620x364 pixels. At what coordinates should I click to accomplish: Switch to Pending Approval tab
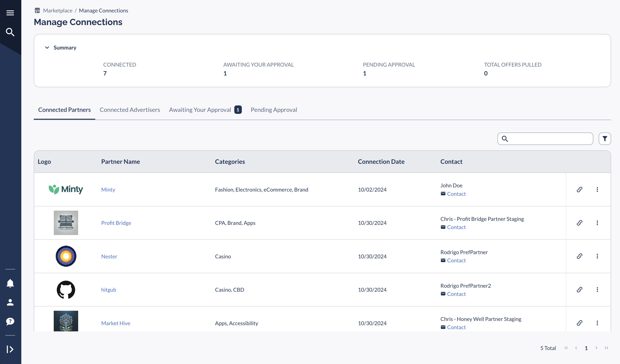[x=274, y=110]
